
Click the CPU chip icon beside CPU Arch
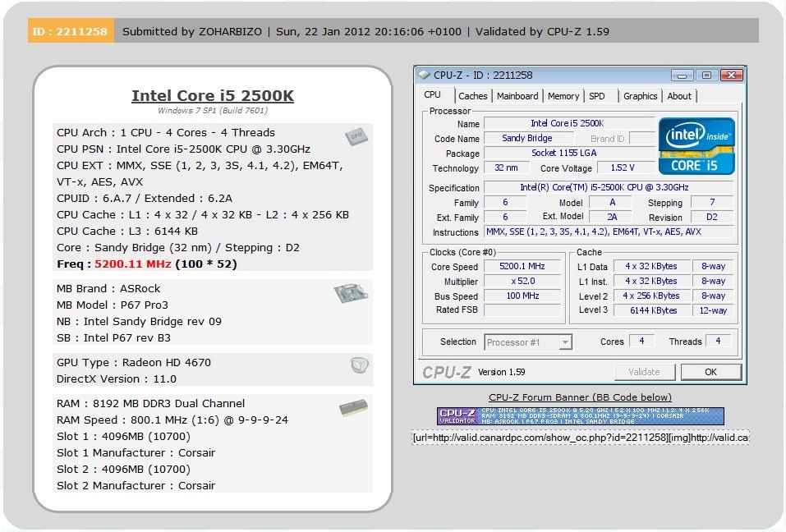[x=356, y=136]
